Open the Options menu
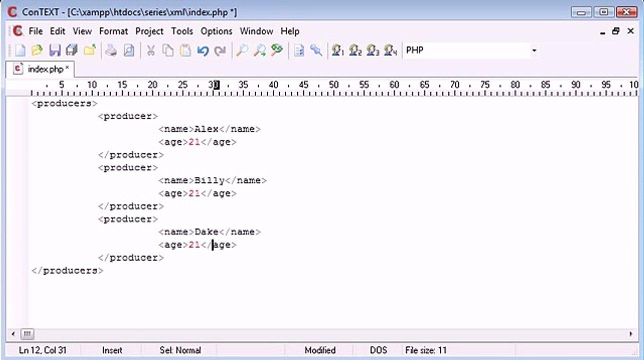Viewport: 644px width, 360px height. point(217,31)
